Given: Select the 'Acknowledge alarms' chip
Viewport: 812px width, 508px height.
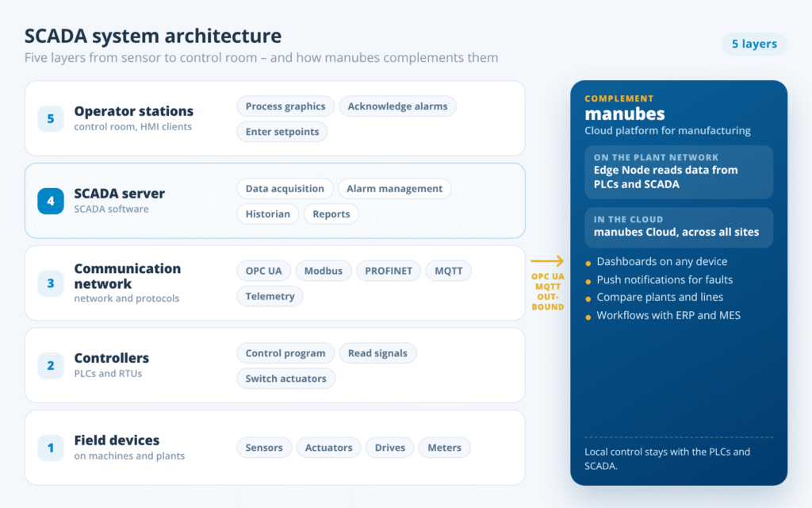Looking at the screenshot, I should (398, 106).
